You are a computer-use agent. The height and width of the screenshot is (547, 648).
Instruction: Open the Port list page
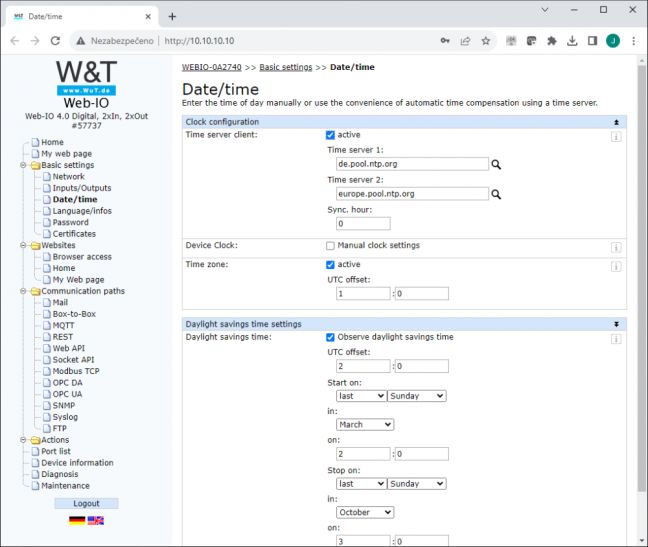56,452
